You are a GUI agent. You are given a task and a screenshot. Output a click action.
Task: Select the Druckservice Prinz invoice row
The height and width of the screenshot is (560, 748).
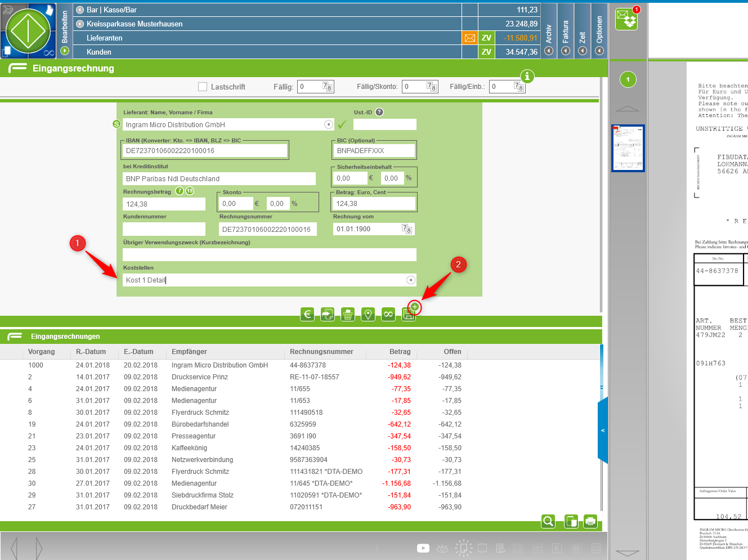[200, 377]
